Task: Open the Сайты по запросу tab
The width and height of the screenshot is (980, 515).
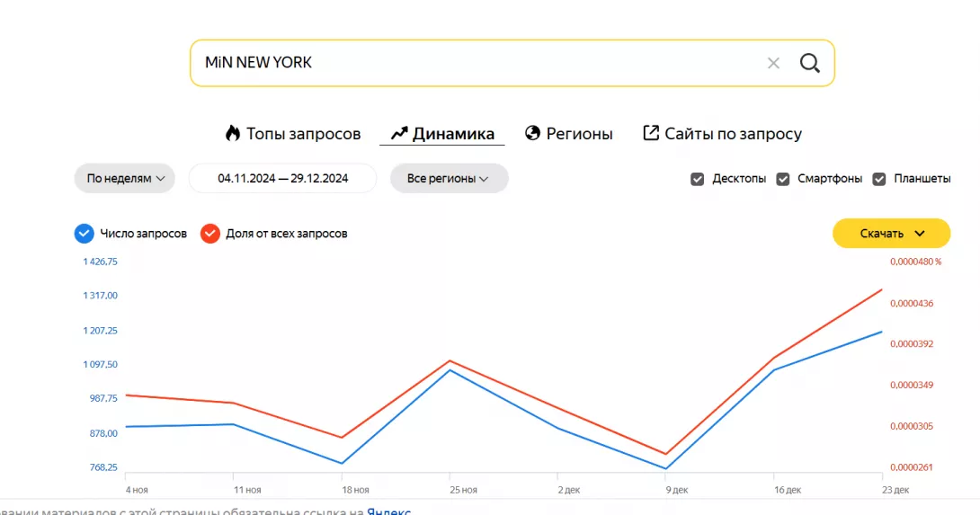Action: click(x=723, y=134)
